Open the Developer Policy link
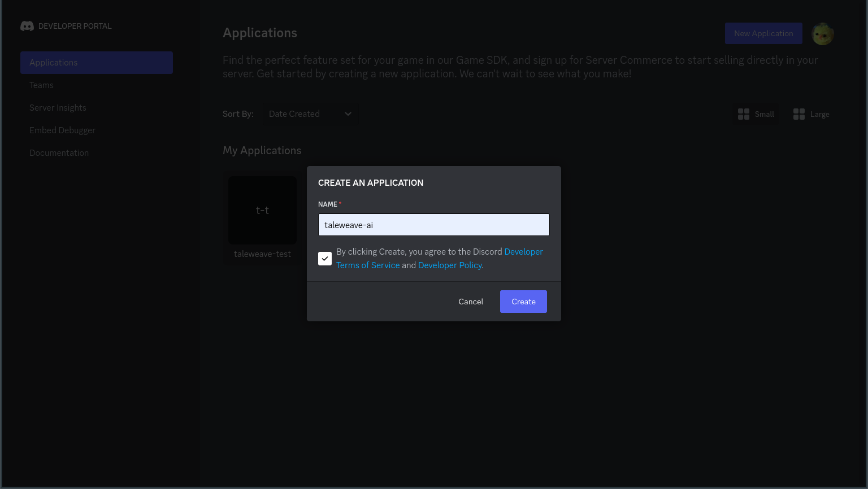This screenshot has width=868, height=489. (x=450, y=265)
